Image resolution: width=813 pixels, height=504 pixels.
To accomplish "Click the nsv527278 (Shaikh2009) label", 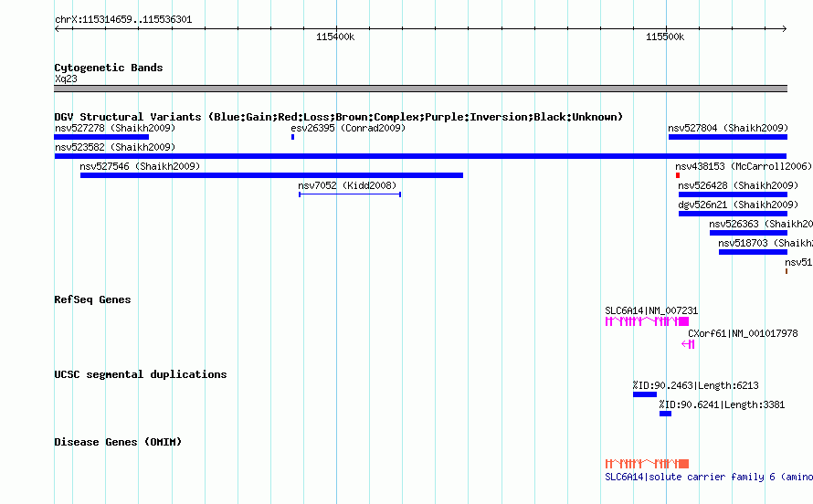I will [115, 128].
